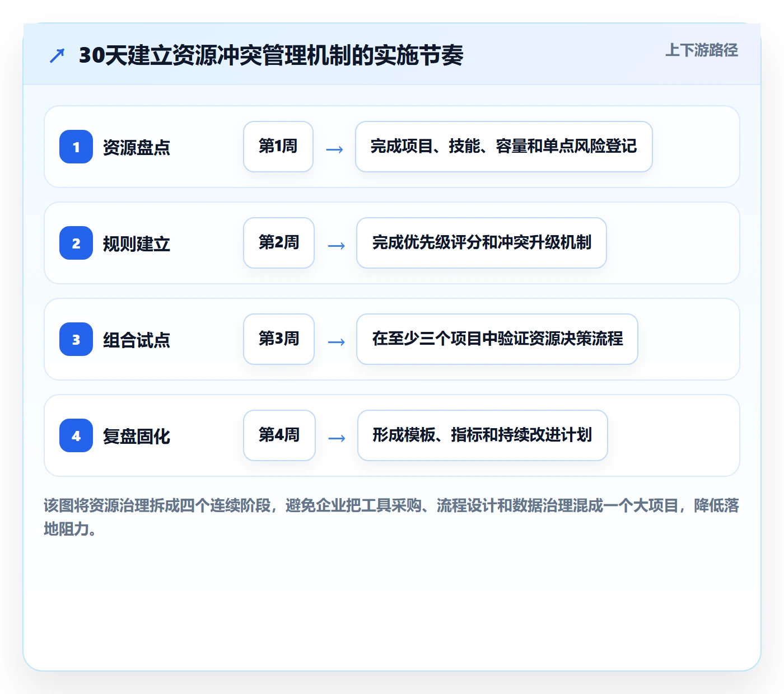Click the arrow after 第2周
The height and width of the screenshot is (694, 784).
[x=336, y=246]
